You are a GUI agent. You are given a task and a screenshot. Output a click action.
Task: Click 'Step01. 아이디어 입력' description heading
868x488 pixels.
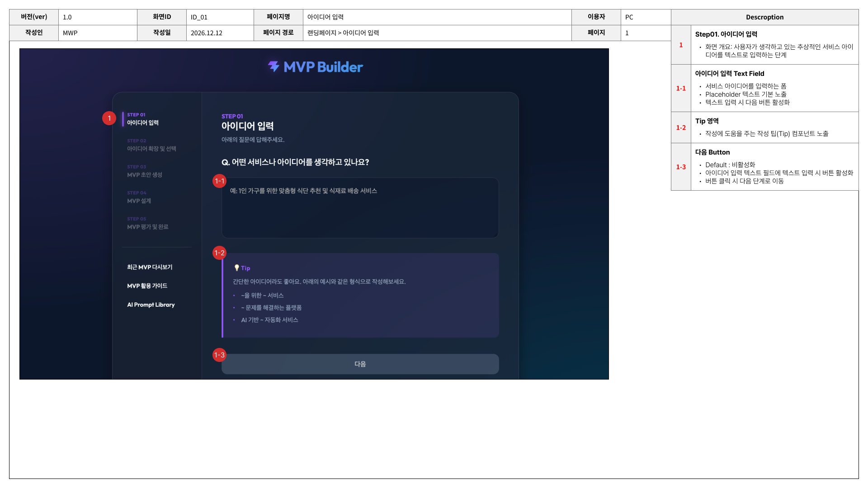(x=726, y=34)
